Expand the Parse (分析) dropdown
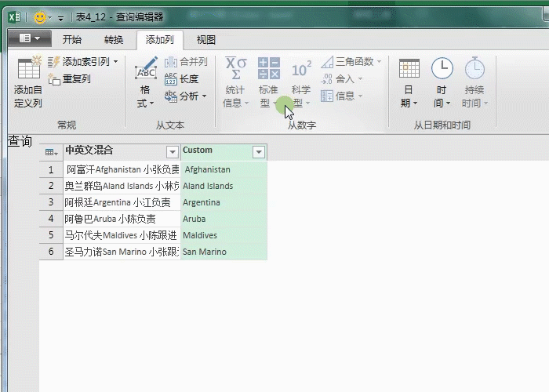This screenshot has width=549, height=392. point(204,96)
